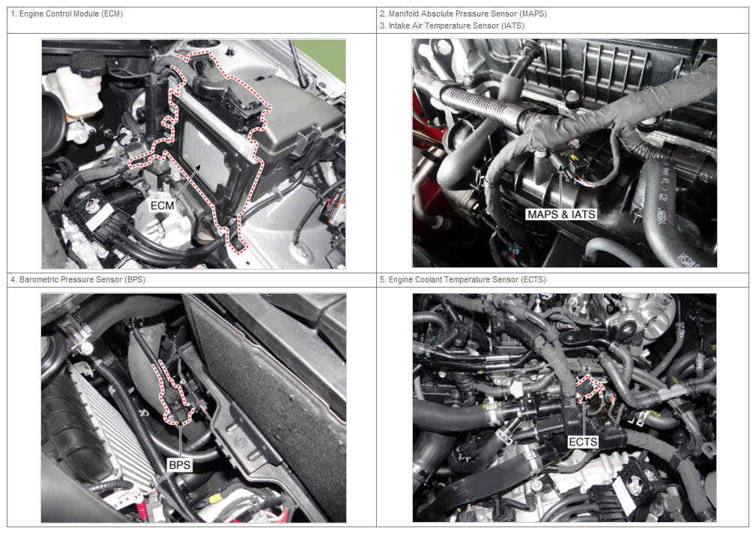View the ECTS location photo
The image size is (756, 534).
(564, 407)
